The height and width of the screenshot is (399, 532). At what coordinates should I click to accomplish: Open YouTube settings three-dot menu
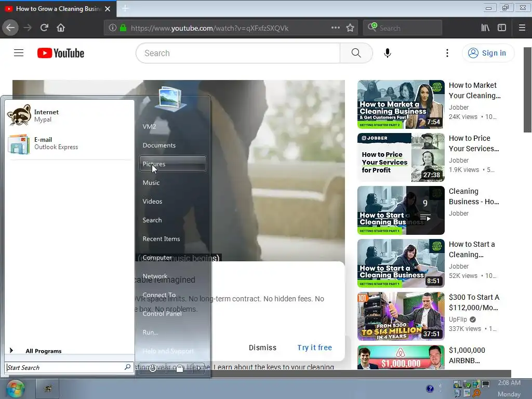tap(447, 53)
